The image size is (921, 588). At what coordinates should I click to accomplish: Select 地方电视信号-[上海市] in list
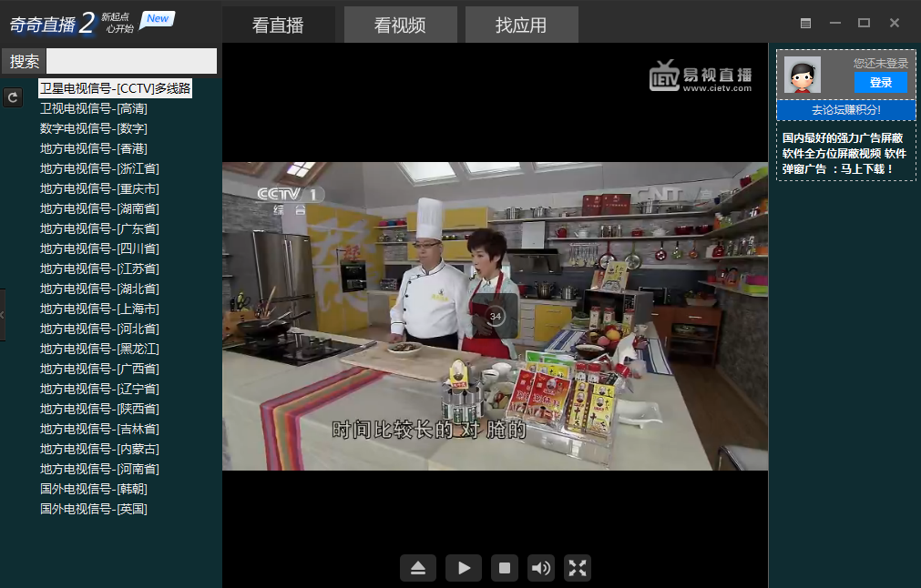click(x=99, y=308)
